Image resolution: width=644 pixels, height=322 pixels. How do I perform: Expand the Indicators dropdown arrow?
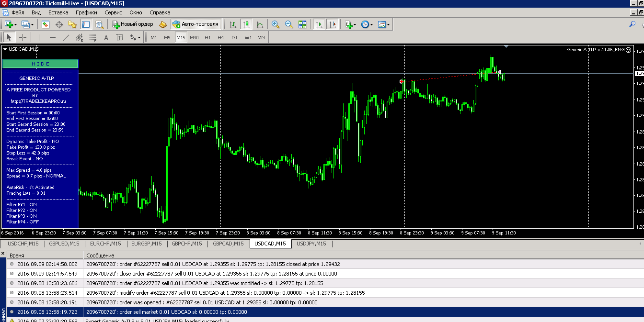click(x=355, y=24)
